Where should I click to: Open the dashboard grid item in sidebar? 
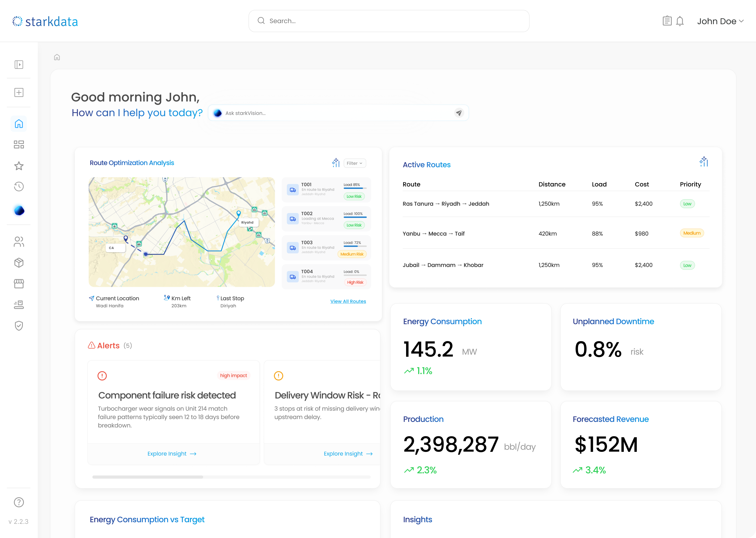pos(19,145)
